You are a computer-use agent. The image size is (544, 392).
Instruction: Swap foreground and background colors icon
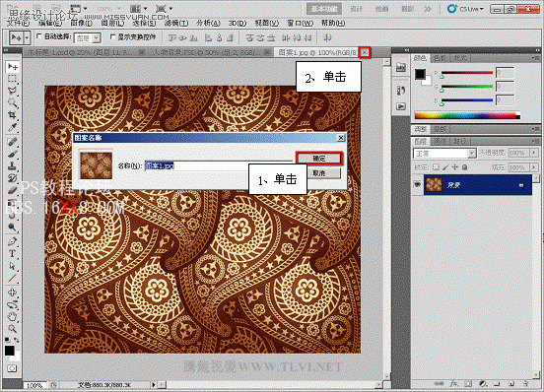tap(16, 340)
